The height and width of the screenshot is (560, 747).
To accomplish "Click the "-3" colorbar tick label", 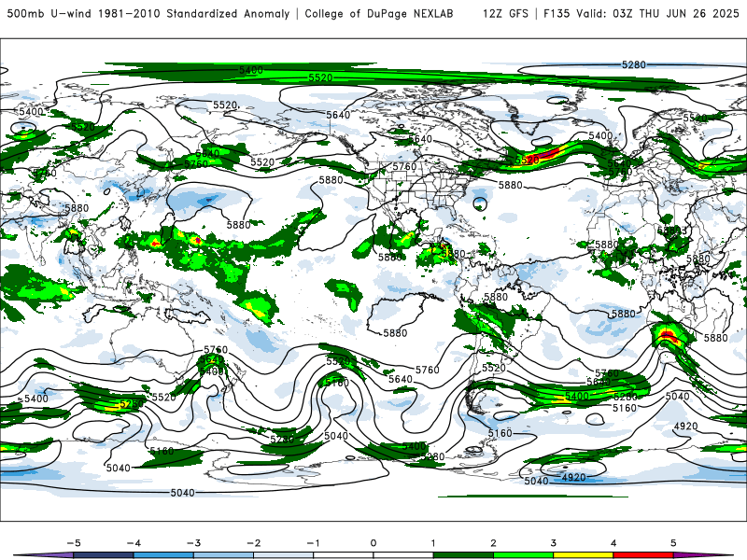I will coord(193,543).
